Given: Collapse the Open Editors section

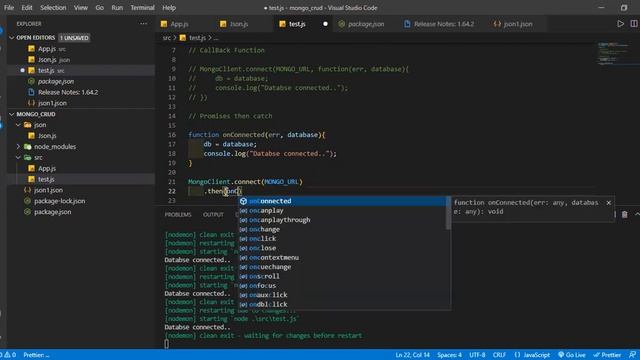Looking at the screenshot, I should pyautogui.click(x=12, y=38).
